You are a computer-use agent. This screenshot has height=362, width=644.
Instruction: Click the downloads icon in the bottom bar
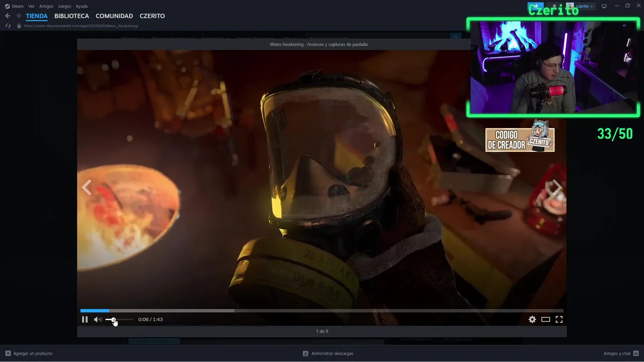click(305, 353)
